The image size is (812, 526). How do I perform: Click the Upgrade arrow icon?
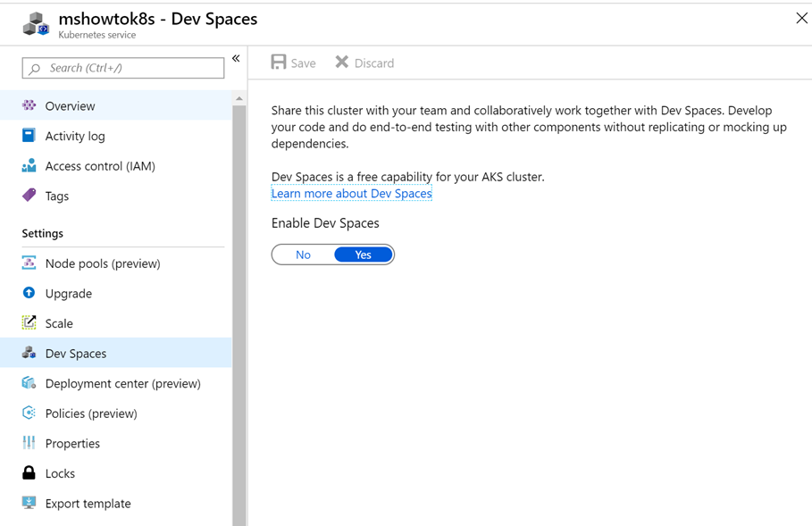coord(29,293)
